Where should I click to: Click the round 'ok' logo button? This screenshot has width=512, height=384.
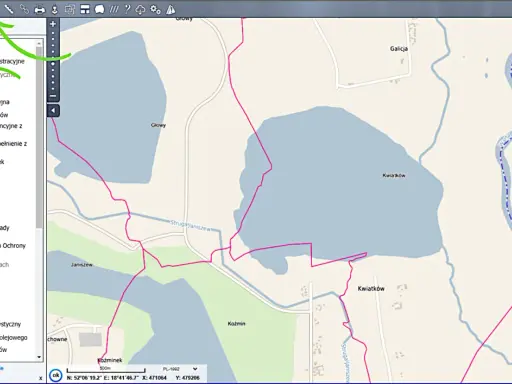pyautogui.click(x=56, y=375)
